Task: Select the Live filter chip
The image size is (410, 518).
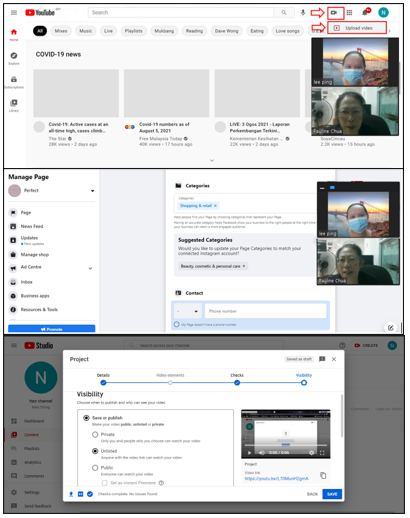Action: click(x=108, y=31)
